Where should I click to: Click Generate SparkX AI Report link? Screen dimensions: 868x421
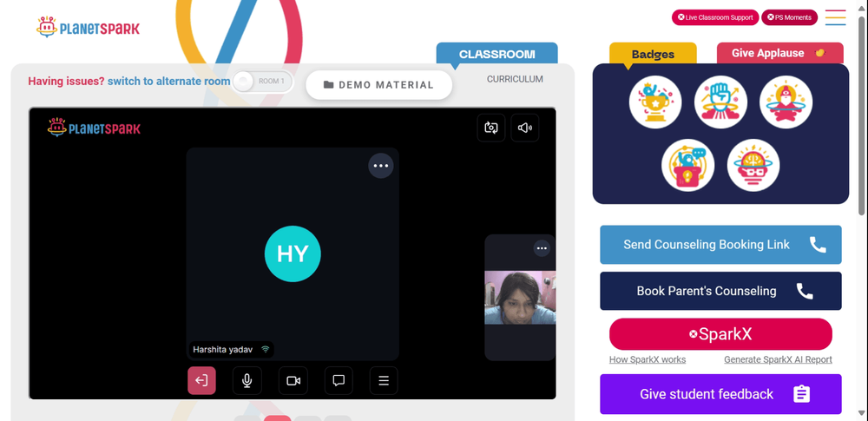point(779,359)
